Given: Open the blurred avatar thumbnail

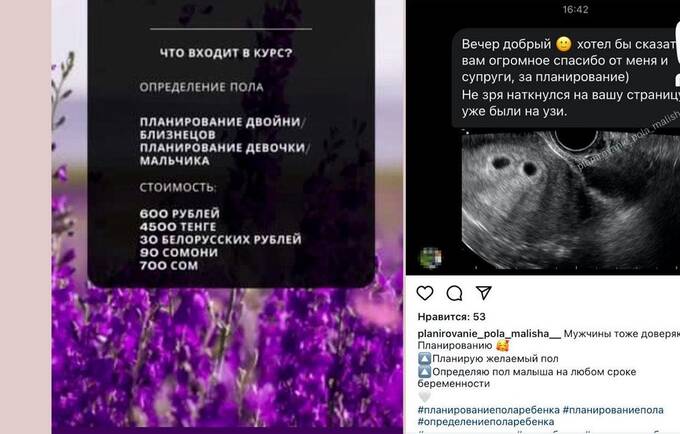Looking at the screenshot, I should pyautogui.click(x=430, y=258).
